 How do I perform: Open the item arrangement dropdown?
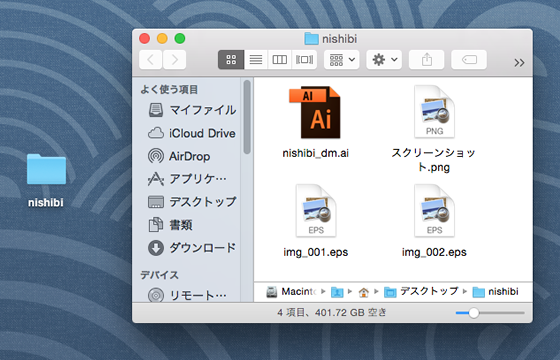pos(342,60)
